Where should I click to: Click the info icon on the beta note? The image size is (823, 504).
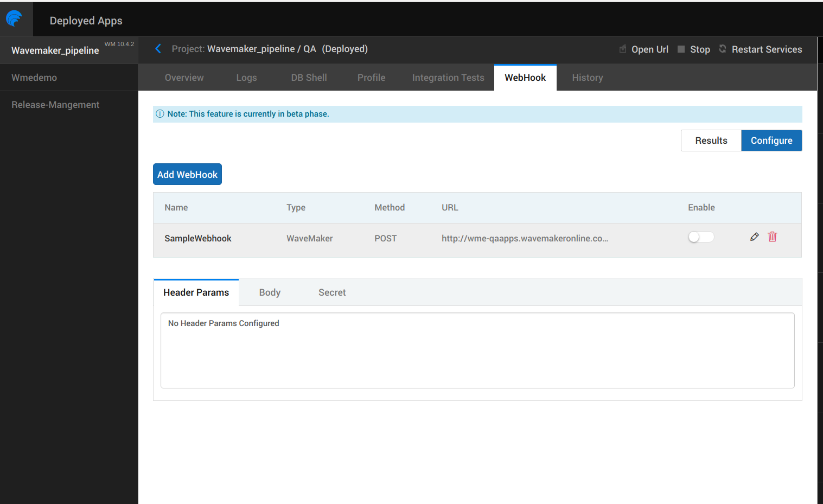(160, 114)
